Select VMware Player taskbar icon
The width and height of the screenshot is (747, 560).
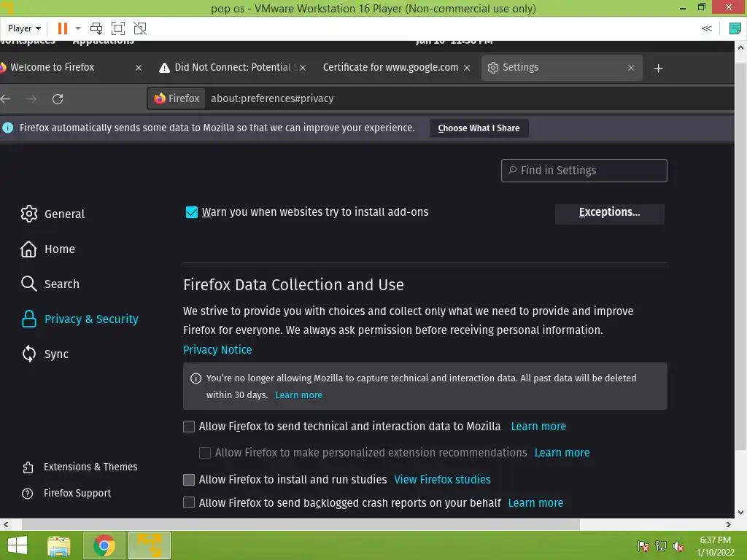coord(150,545)
